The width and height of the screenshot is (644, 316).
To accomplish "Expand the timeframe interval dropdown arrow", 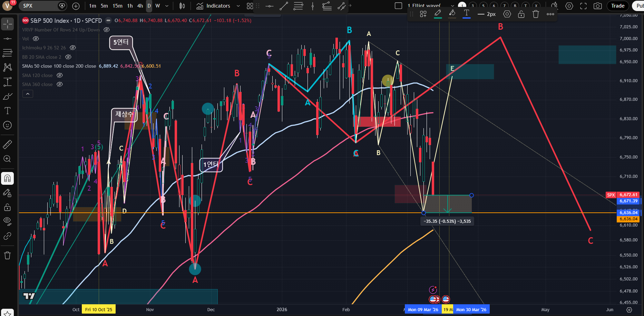I will [167, 6].
